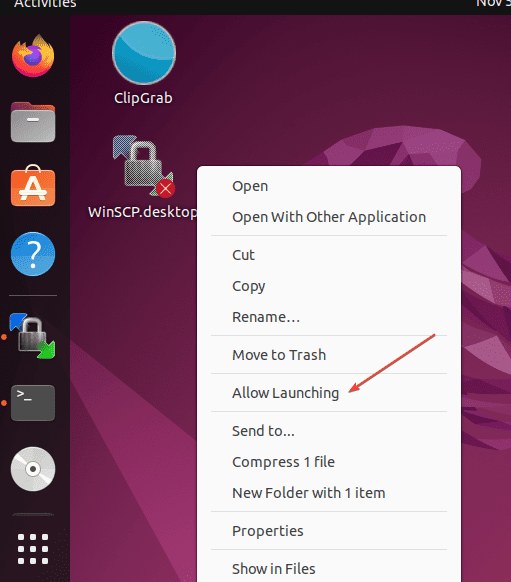Screen dimensions: 511x582
Task: Select the WinSCP.desktop file icon
Action: coord(144,166)
